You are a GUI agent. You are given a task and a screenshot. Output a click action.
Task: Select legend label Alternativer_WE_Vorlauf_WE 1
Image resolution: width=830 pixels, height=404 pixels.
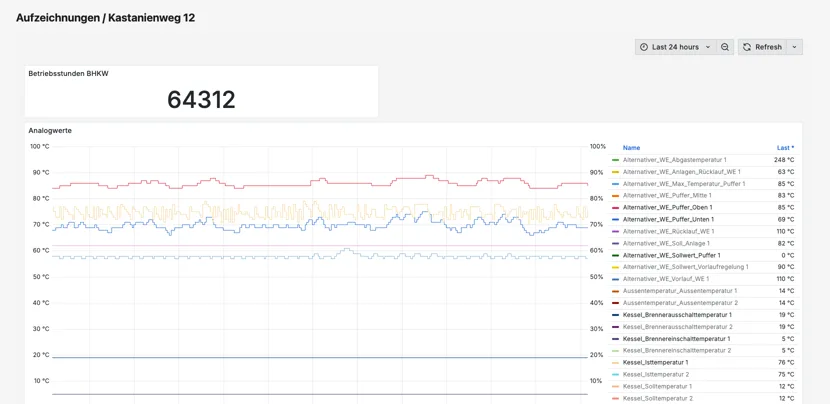click(x=666, y=279)
